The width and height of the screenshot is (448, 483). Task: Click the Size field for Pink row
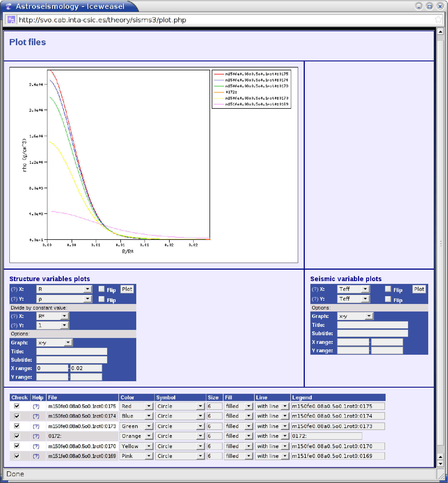(214, 456)
